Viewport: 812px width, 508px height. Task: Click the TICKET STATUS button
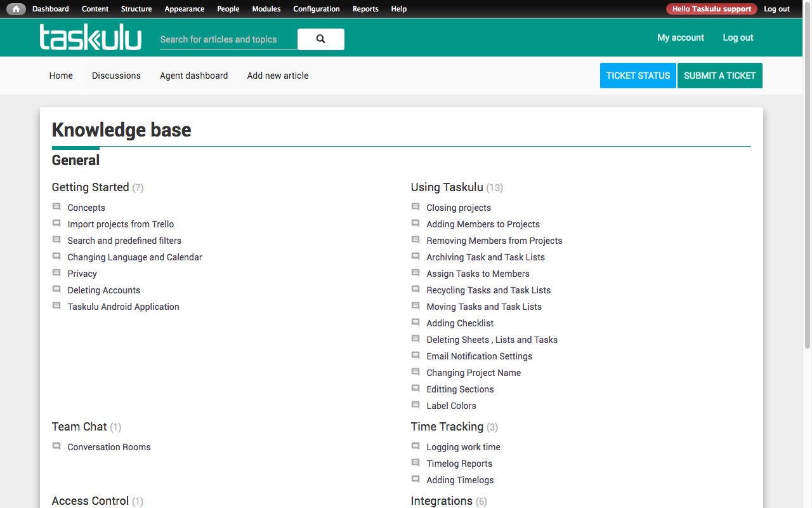638,76
